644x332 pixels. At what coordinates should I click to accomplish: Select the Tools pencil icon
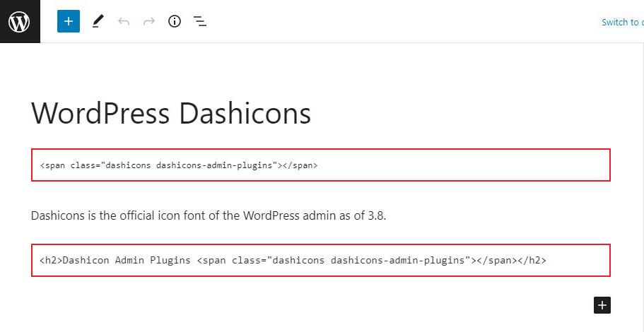[98, 21]
